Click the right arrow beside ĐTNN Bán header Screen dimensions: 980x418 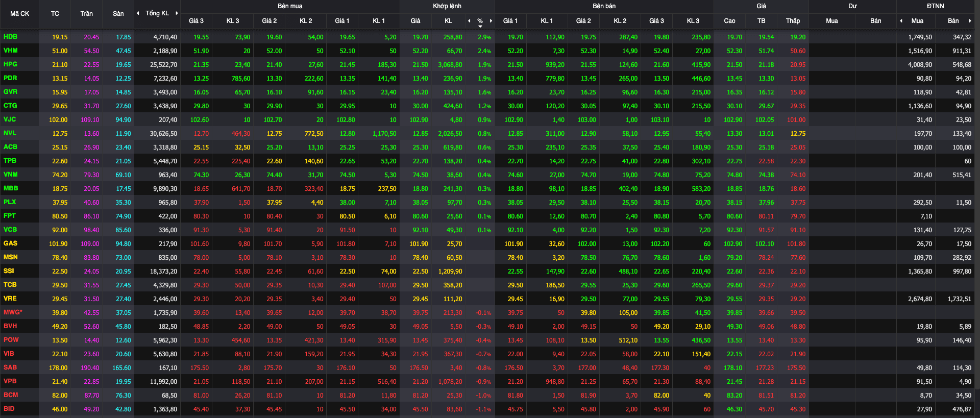pos(970,21)
